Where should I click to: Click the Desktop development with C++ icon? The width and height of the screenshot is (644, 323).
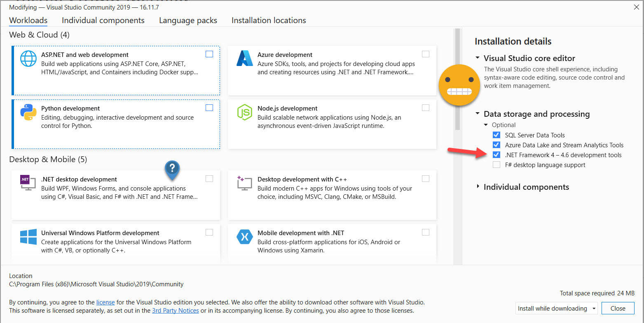tap(244, 183)
